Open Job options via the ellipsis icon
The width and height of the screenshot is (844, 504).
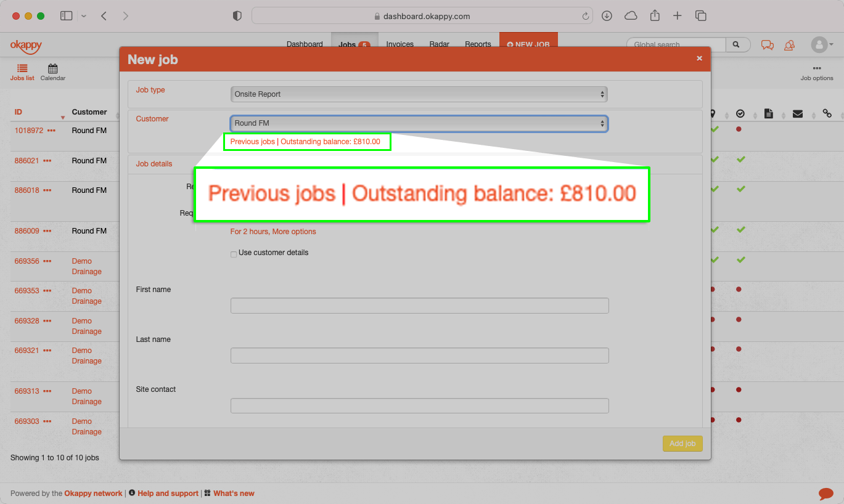(816, 69)
